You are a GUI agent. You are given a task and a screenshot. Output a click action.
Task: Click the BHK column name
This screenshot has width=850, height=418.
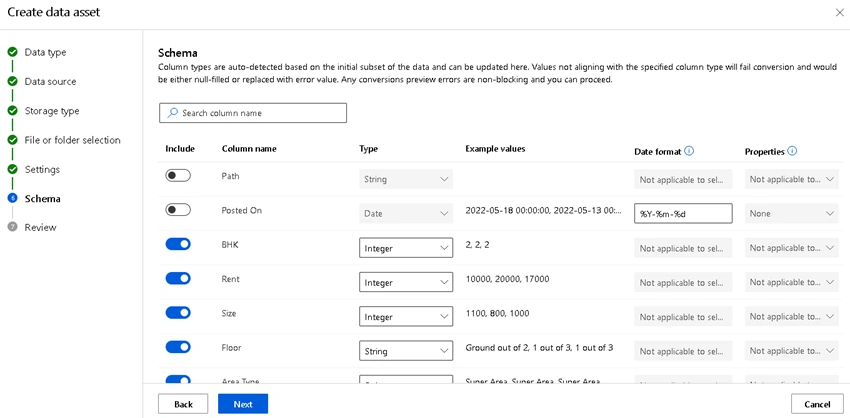pyautogui.click(x=230, y=245)
